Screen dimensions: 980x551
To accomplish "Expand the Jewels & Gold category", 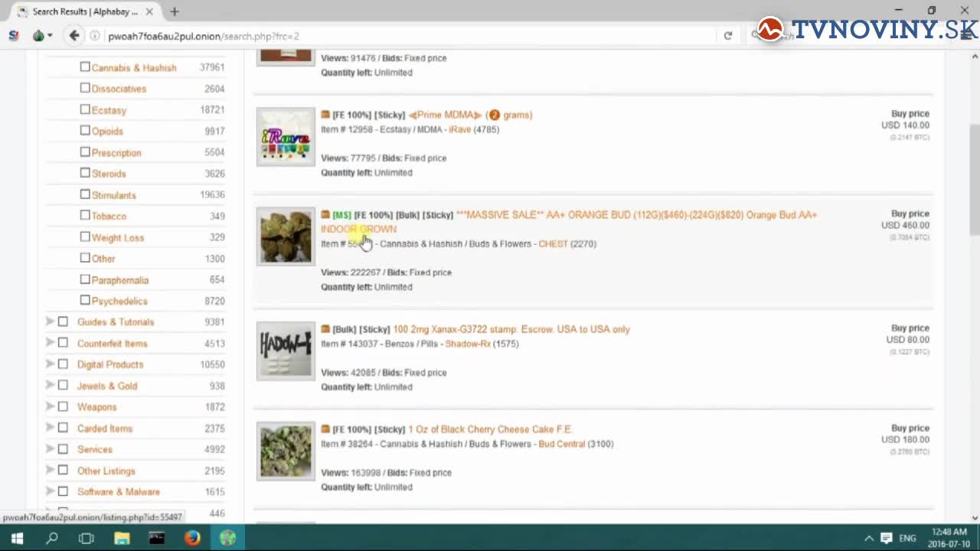I will (x=50, y=386).
